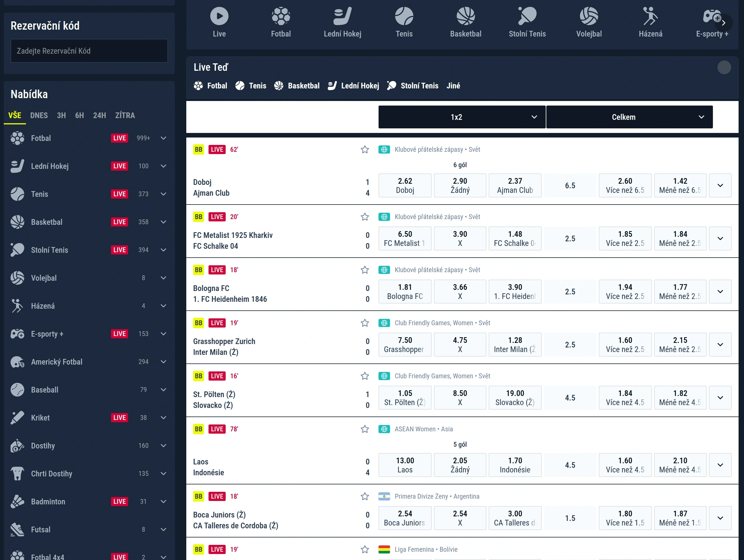Toggle the round switch in Live Teď header

(x=724, y=67)
